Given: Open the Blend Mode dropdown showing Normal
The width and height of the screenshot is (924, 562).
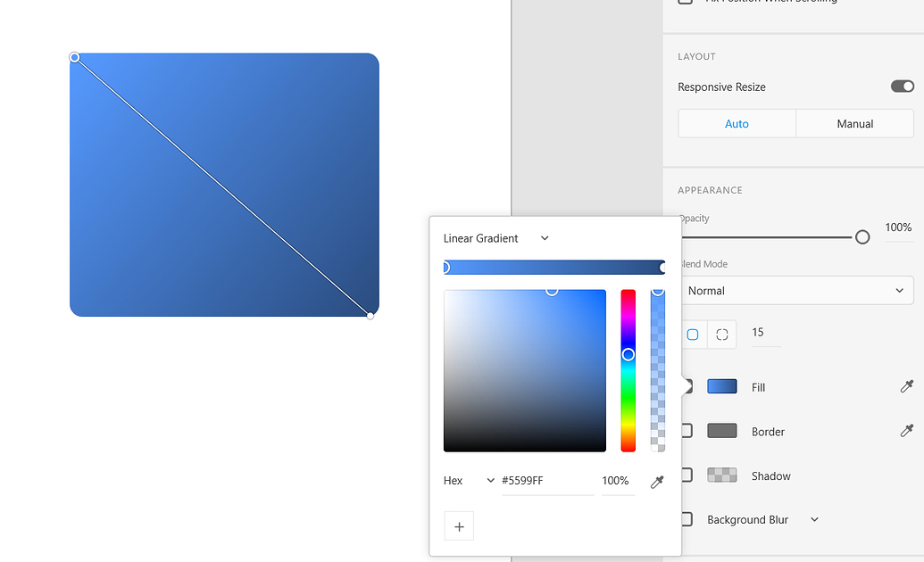Looking at the screenshot, I should [x=797, y=290].
